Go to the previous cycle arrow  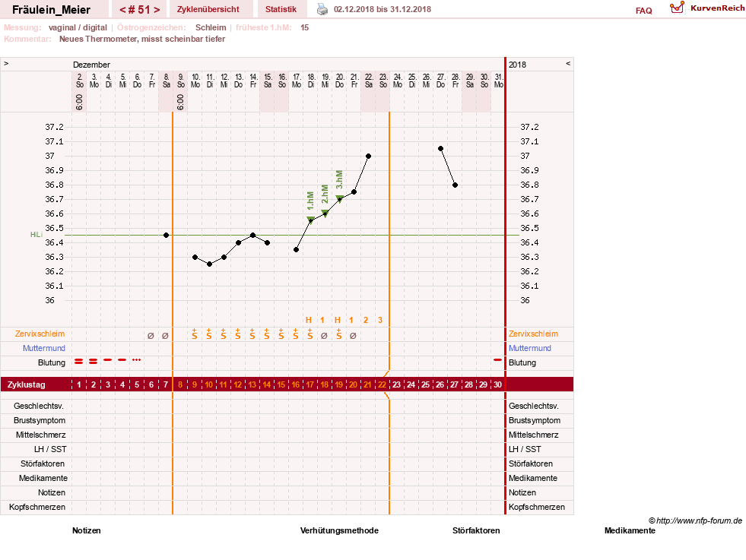(122, 10)
